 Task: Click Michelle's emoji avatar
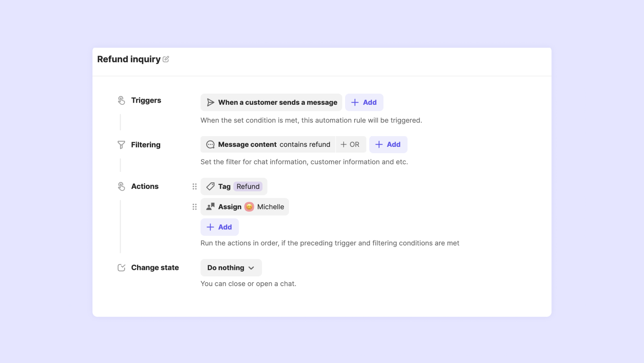(x=249, y=207)
